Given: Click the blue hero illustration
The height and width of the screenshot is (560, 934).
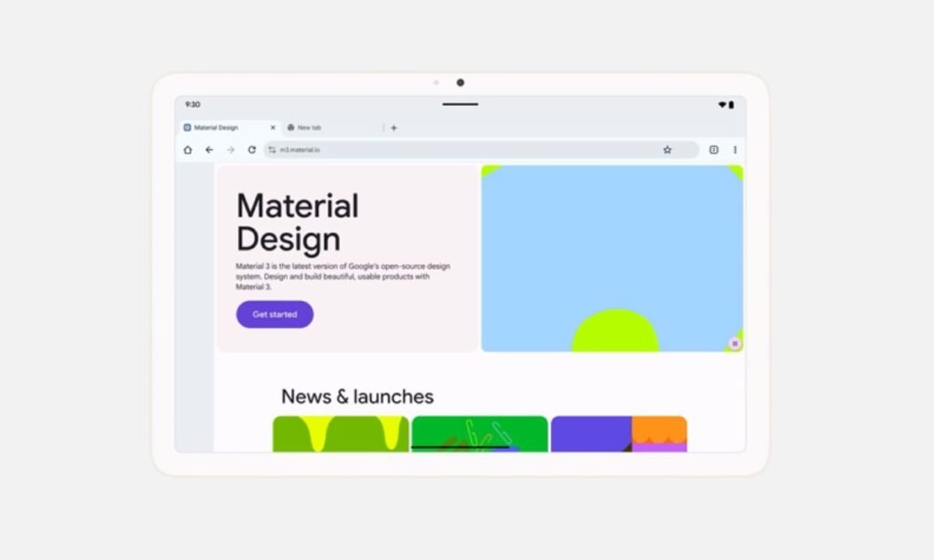Looking at the screenshot, I should click(612, 258).
